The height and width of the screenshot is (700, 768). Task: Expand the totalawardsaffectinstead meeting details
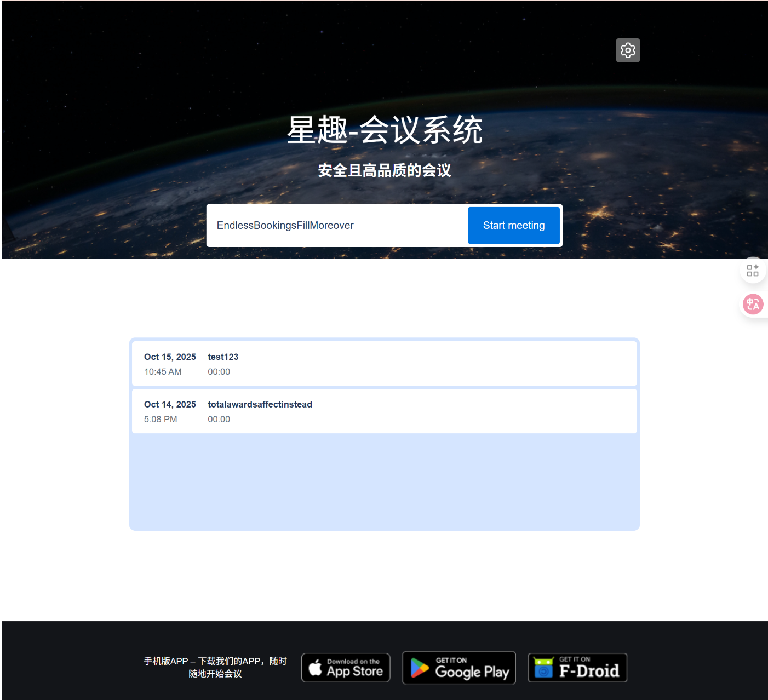383,411
